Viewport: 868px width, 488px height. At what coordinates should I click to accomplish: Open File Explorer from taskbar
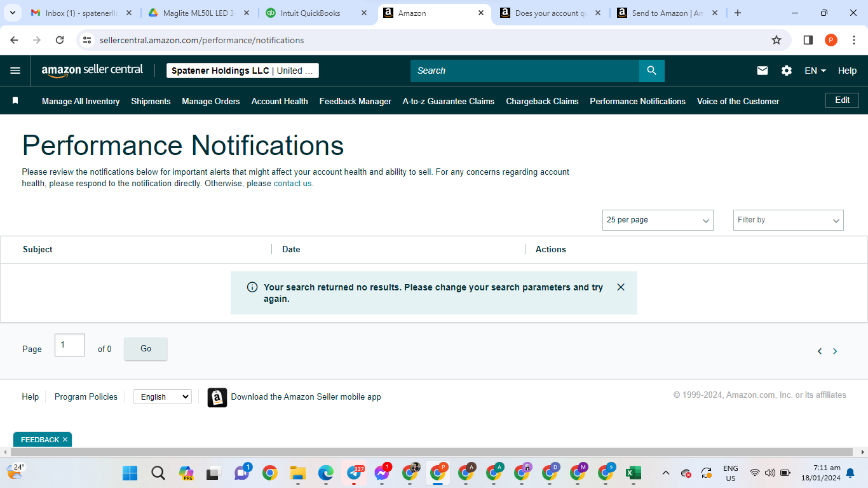coord(298,473)
